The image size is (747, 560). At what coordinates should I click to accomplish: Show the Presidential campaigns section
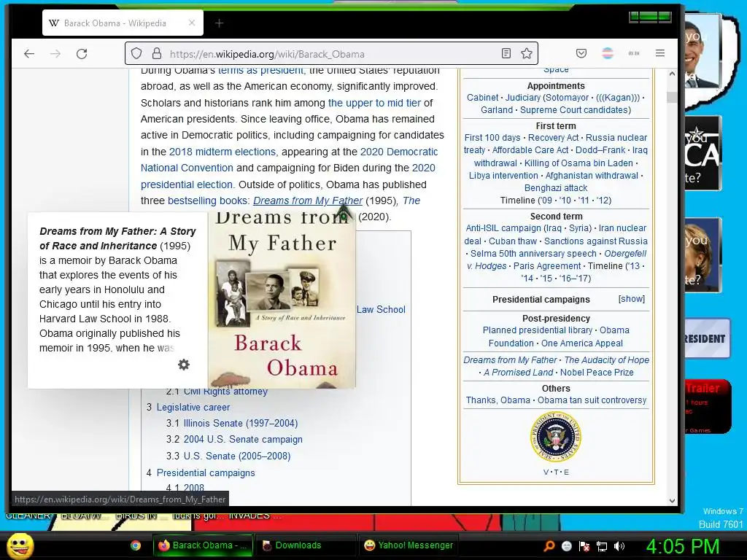point(631,298)
